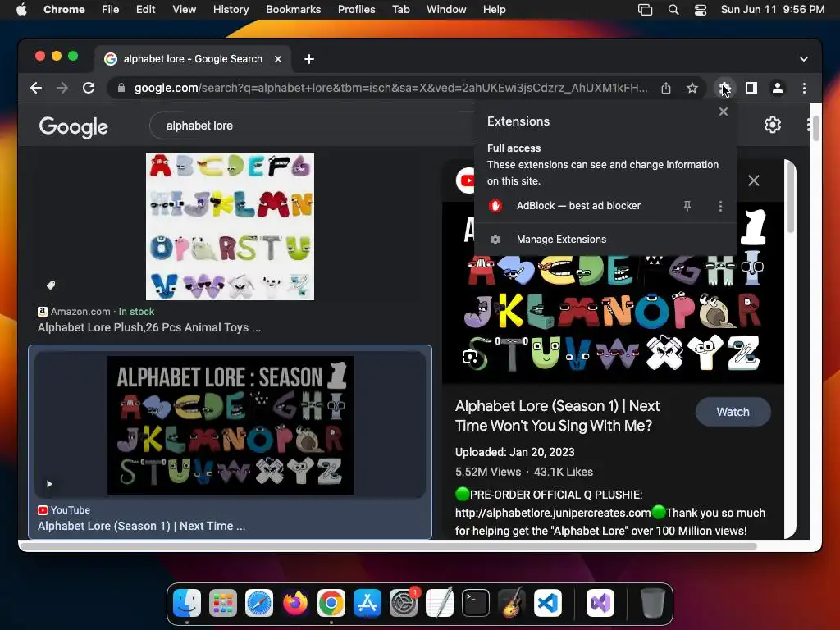Open Manage Extensions
The height and width of the screenshot is (630, 840).
click(561, 240)
